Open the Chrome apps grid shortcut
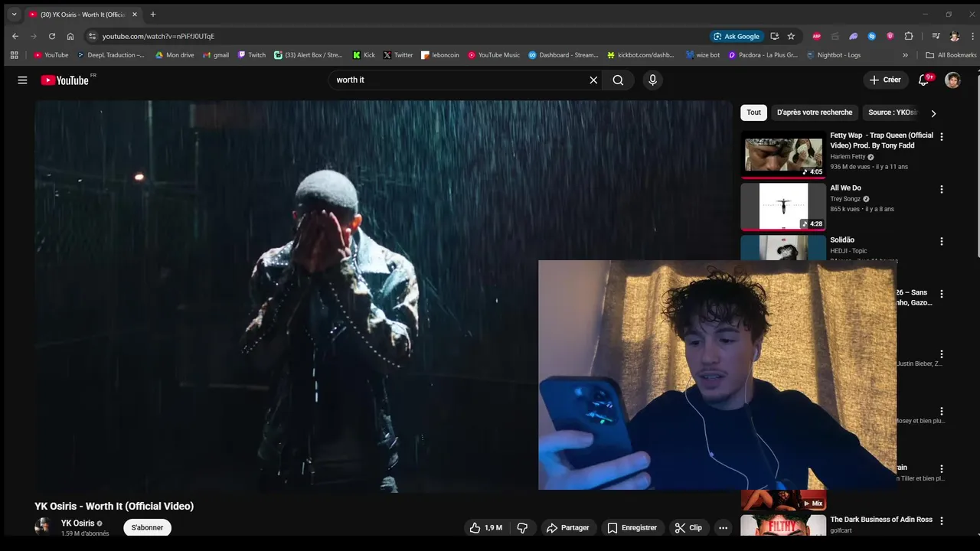 pos(14,55)
